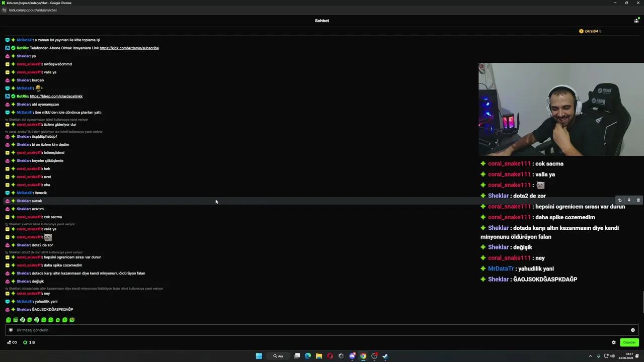Click the MrDataTr username on 'itemcik' message
The height and width of the screenshot is (362, 644).
coord(25,193)
